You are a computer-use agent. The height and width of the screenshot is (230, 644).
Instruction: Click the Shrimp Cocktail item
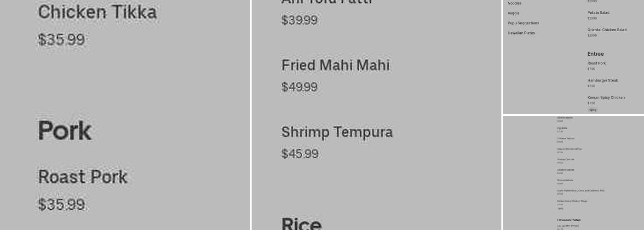tap(565, 160)
